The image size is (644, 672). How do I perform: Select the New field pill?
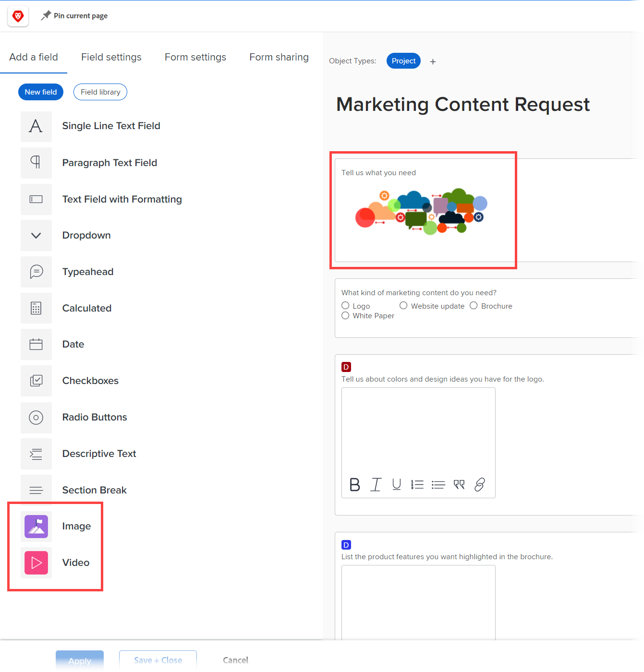click(x=41, y=92)
